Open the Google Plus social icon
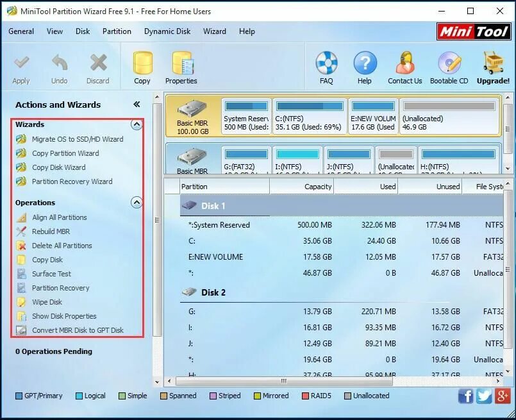This screenshot has width=516, height=420. point(503,396)
